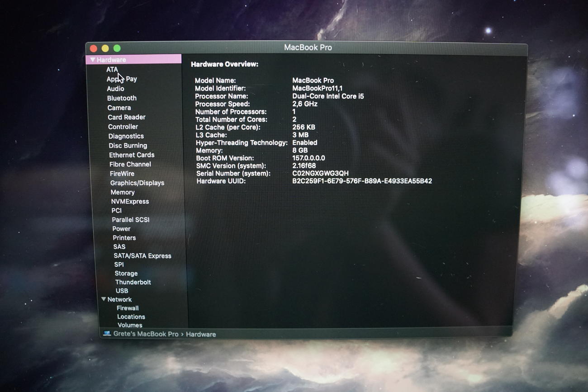Select Disc Burning in the sidebar

pos(128,146)
